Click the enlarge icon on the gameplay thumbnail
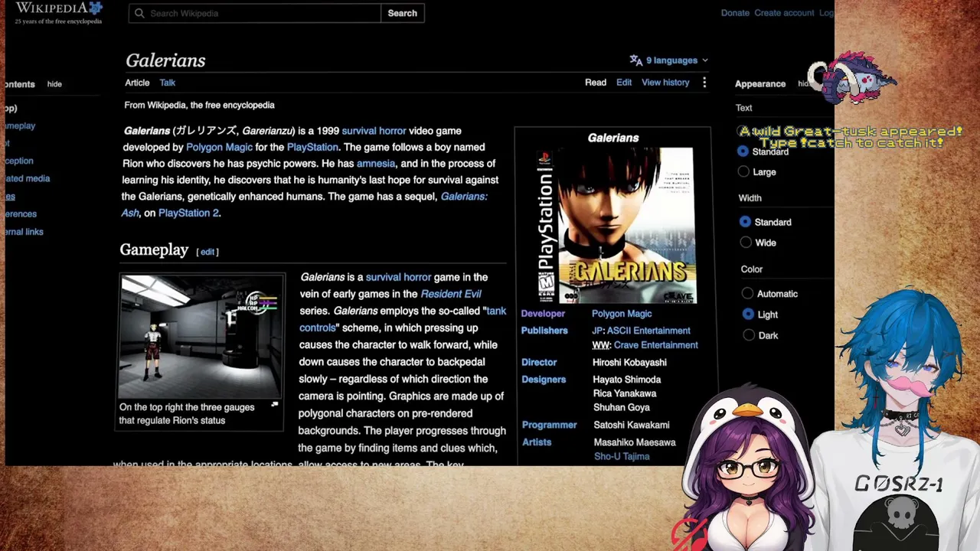 tap(275, 405)
